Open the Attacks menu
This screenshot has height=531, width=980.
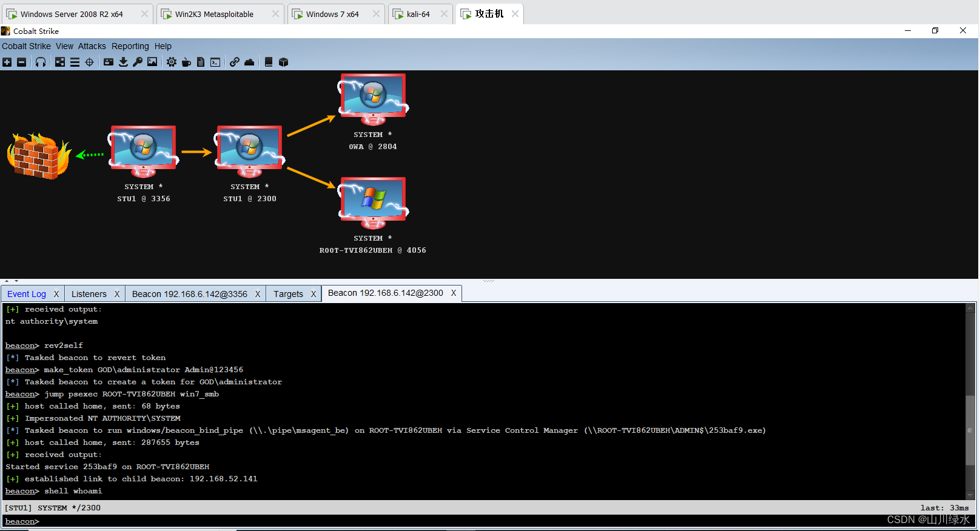(92, 46)
